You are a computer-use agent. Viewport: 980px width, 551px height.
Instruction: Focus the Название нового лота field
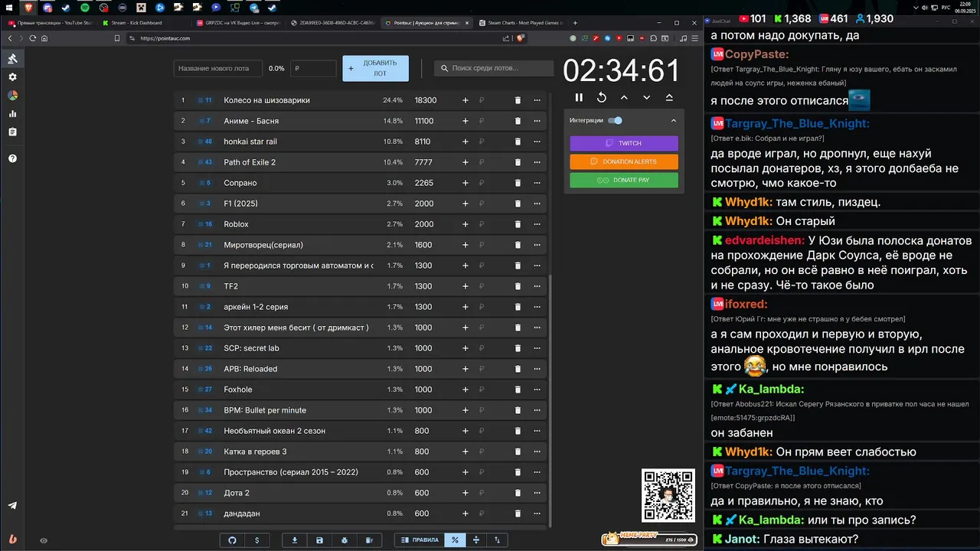218,68
